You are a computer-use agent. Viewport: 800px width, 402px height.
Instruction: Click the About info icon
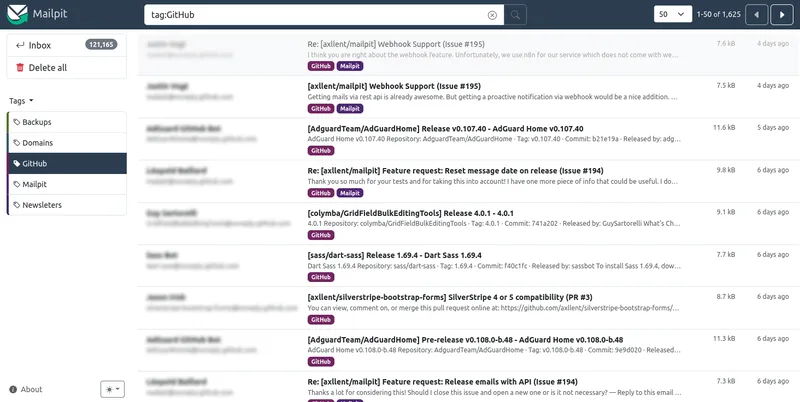click(x=13, y=389)
